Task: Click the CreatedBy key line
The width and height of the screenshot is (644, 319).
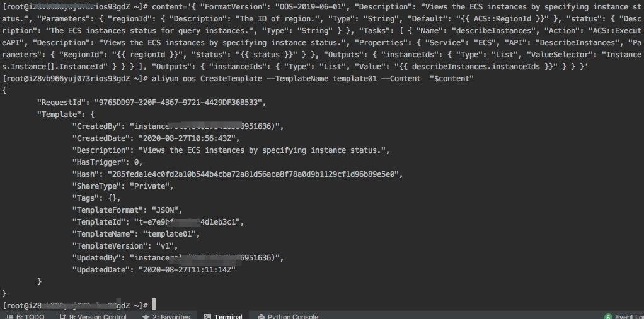Action: 178,126
